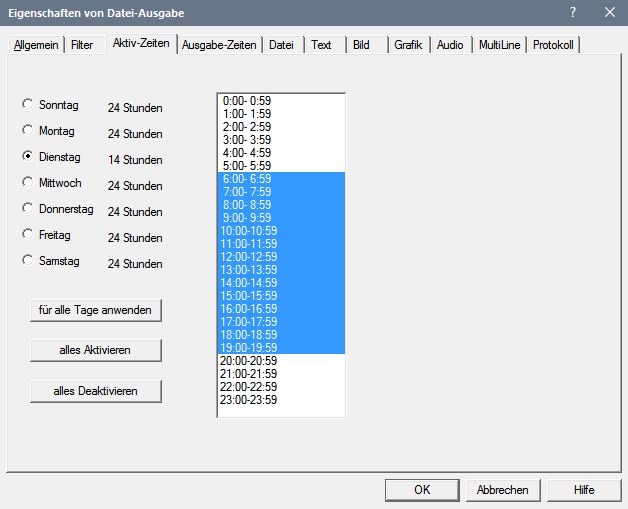The width and height of the screenshot is (628, 509).
Task: Confirm the dialog with OK
Action: [422, 490]
